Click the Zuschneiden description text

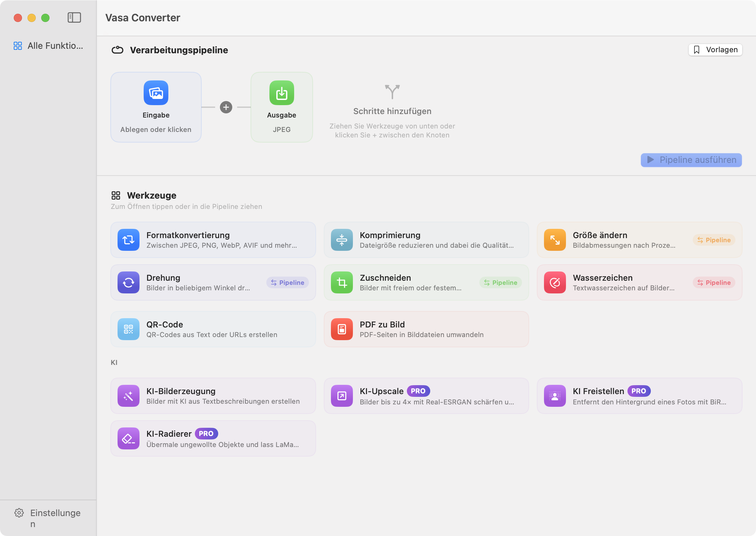411,288
